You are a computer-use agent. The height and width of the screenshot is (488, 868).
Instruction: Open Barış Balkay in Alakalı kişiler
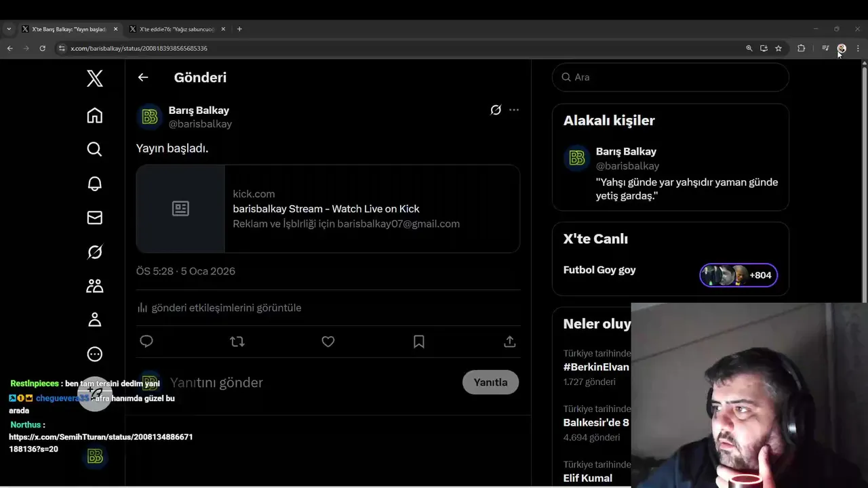(626, 152)
